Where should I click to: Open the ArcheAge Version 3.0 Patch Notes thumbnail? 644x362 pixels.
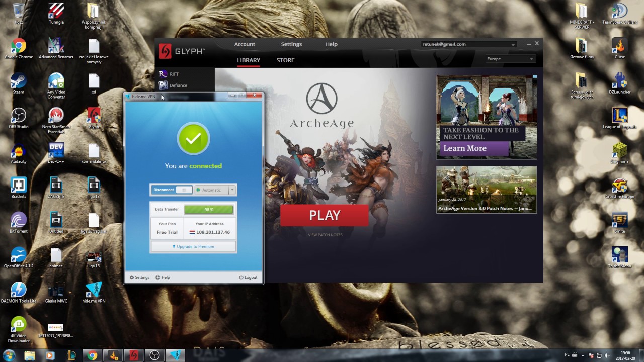coord(487,190)
